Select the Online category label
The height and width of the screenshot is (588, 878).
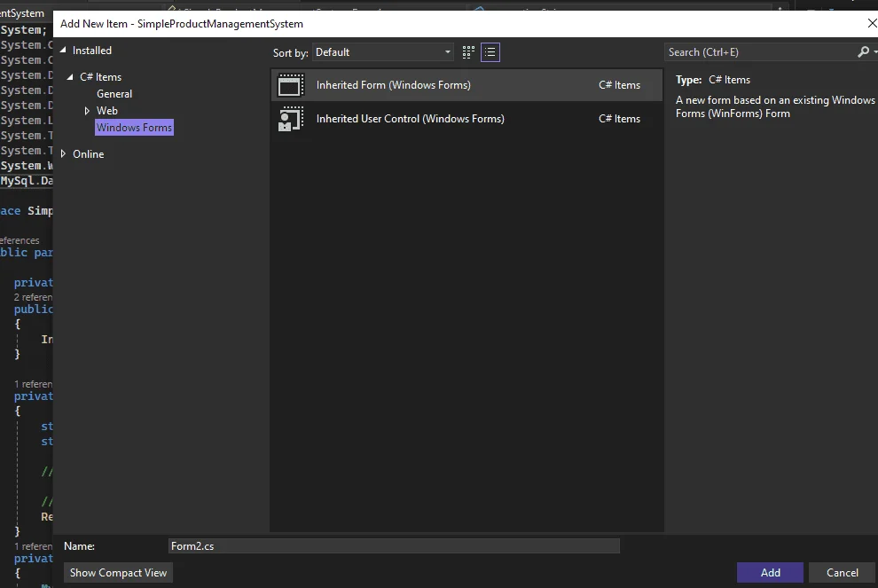[x=89, y=154]
